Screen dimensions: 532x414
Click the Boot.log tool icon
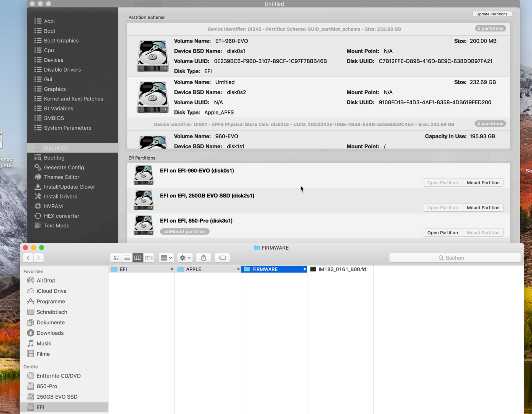pos(38,158)
